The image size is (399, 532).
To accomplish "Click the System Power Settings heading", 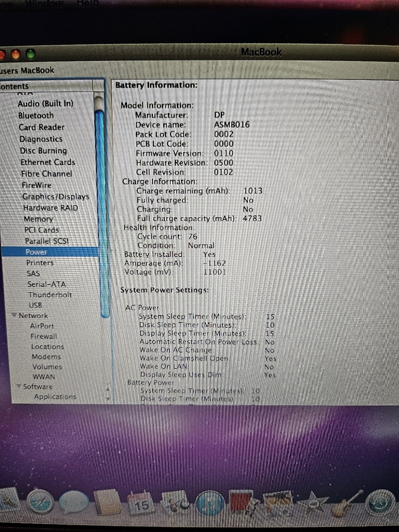I will point(164,290).
